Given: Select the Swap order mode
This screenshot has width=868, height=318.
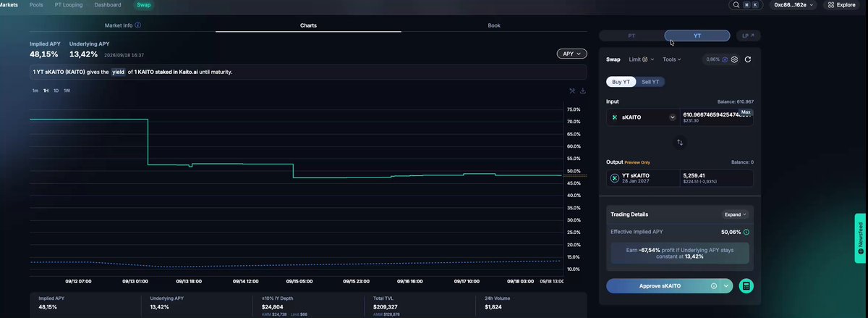Looking at the screenshot, I should pos(613,59).
